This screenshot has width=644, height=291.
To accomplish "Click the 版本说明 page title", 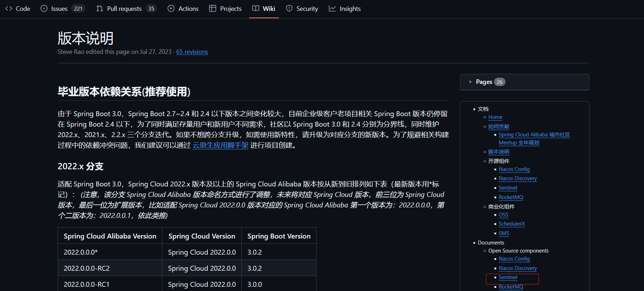I will pyautogui.click(x=86, y=38).
